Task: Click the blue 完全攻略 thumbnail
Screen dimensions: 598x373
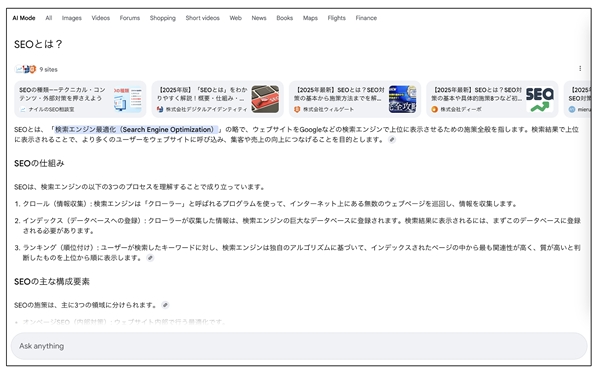Action: point(402,99)
